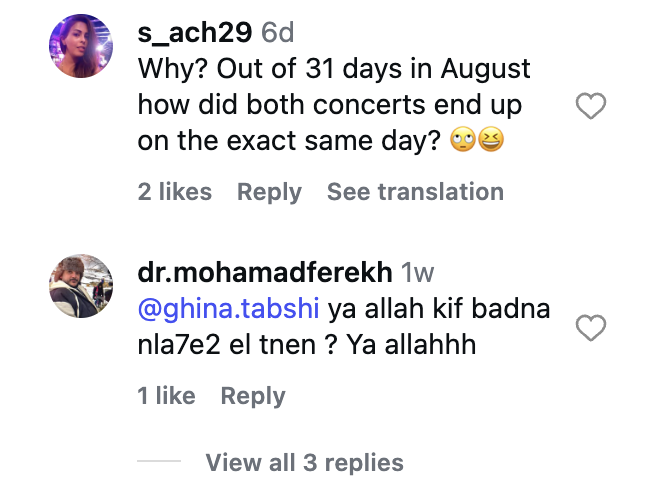Click the August concerts comment text
This screenshot has width=650, height=478.
pyautogui.click(x=330, y=105)
